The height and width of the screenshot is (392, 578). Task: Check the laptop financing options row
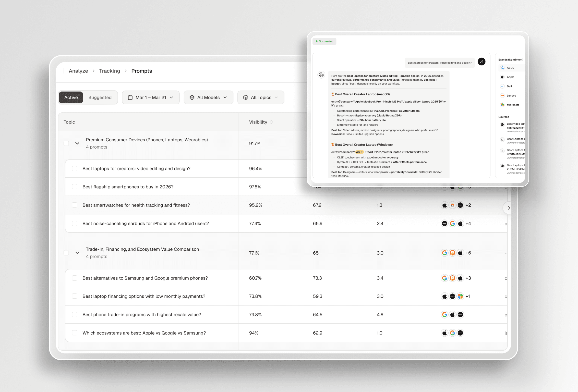pyautogui.click(x=74, y=296)
